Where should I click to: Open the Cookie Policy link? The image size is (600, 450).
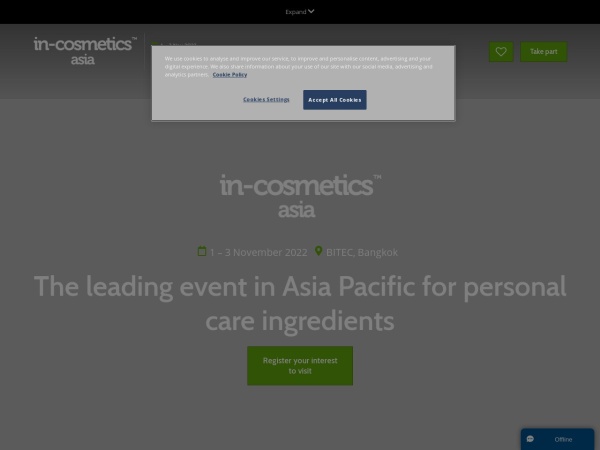pos(230,75)
